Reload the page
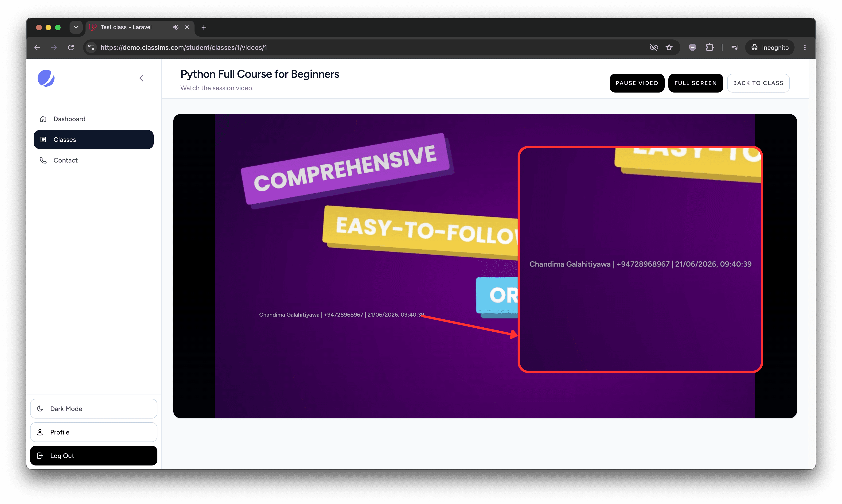The width and height of the screenshot is (842, 504). [71, 47]
